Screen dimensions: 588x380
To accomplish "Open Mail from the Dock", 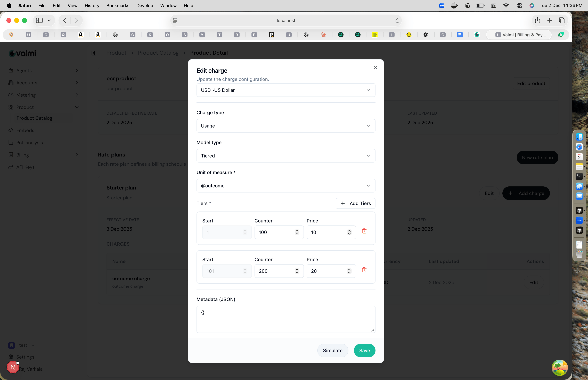I will 579,196.
